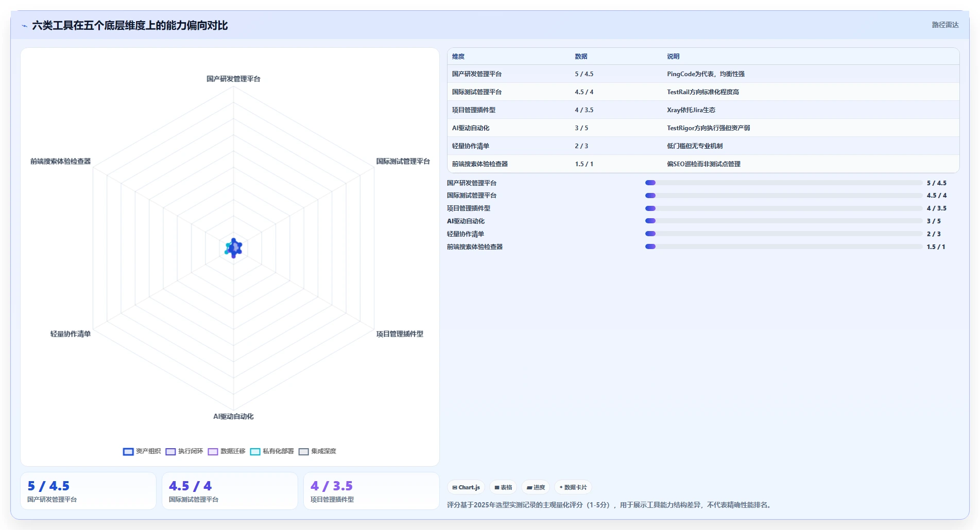Click the 轻量协作清单 progress bar
Viewport: 980px width, 530px height.
(x=784, y=234)
